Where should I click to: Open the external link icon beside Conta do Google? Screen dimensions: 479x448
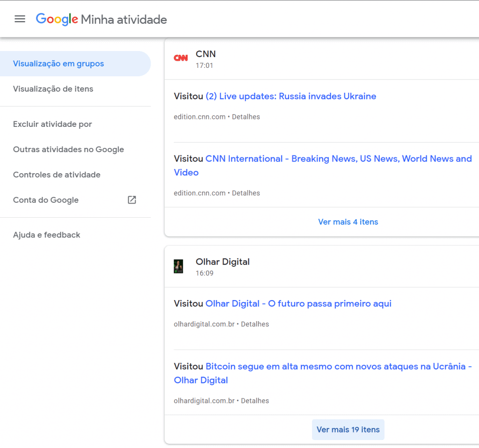pyautogui.click(x=131, y=200)
